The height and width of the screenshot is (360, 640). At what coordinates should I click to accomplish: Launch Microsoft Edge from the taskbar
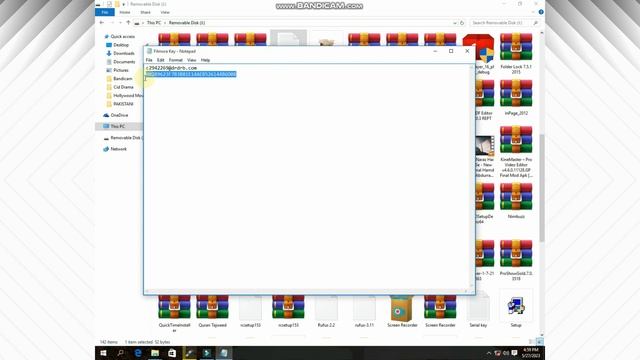pyautogui.click(x=138, y=353)
